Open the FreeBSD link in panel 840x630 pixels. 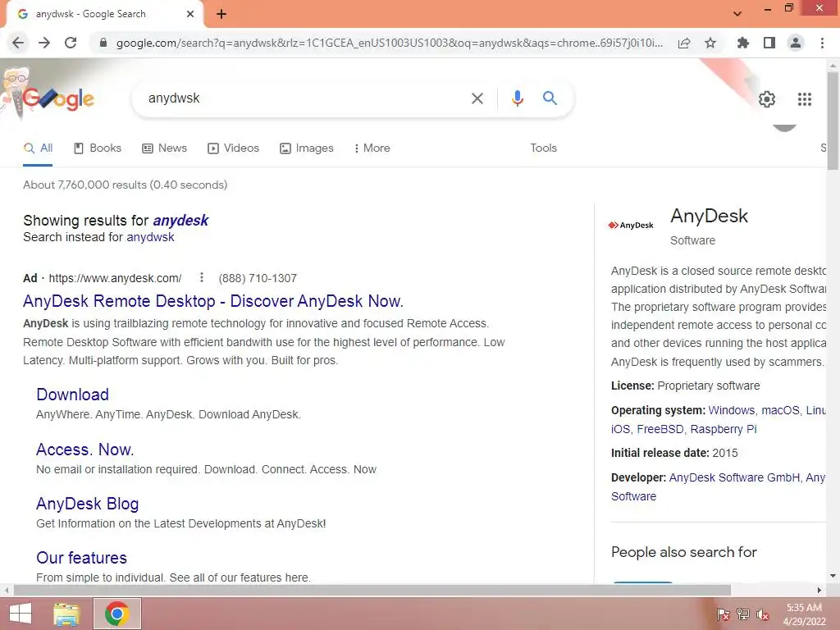click(660, 430)
